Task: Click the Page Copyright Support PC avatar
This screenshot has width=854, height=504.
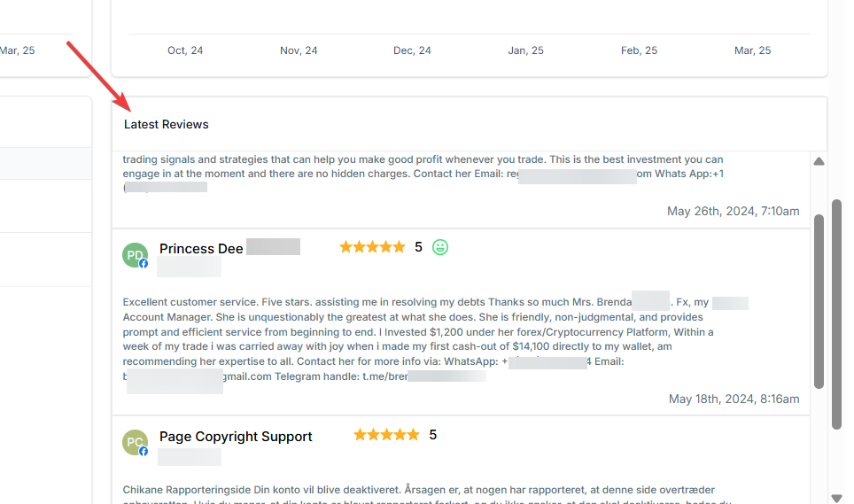Action: click(x=134, y=442)
